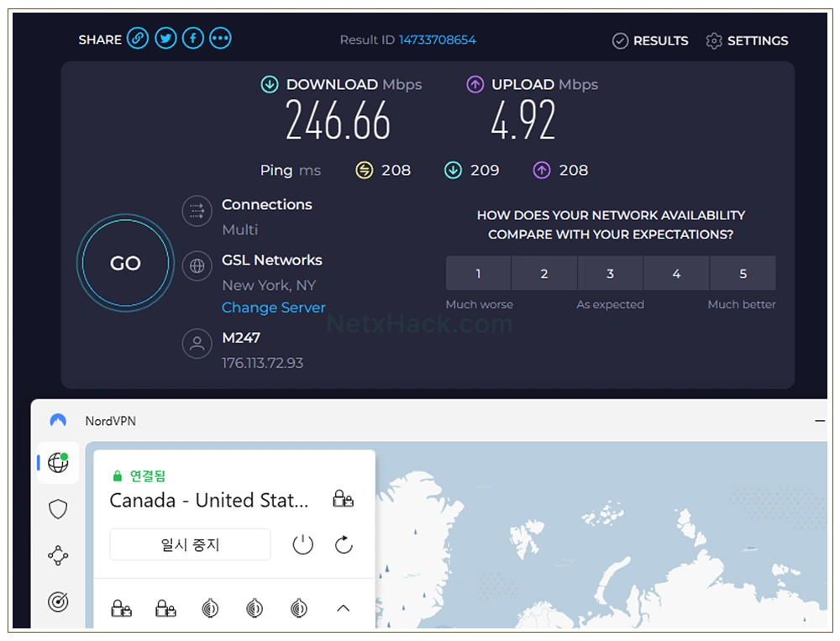Open more share options ellipsis icon
Image resolution: width=840 pixels, height=641 pixels.
point(220,39)
